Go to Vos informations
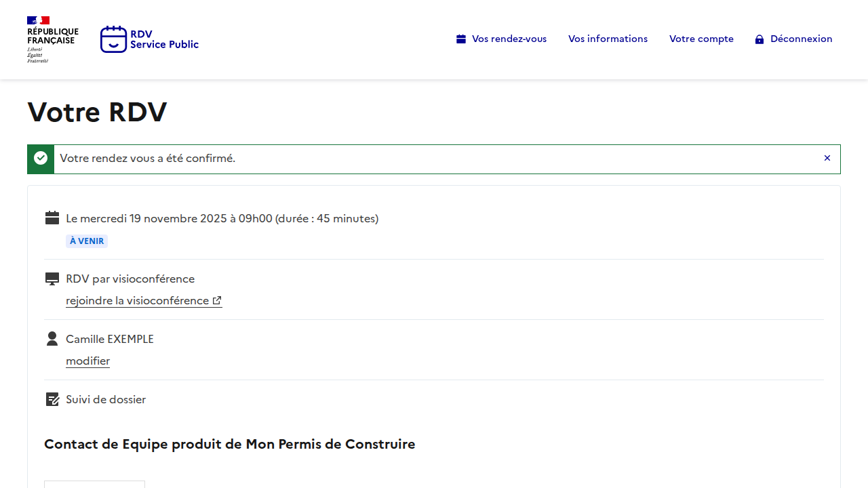Viewport: 868px width, 488px height. coord(608,39)
